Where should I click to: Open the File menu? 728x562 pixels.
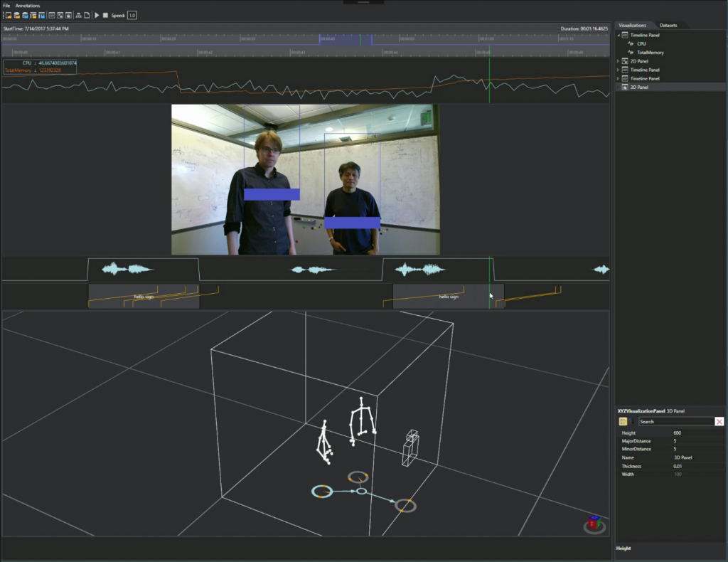click(x=6, y=5)
